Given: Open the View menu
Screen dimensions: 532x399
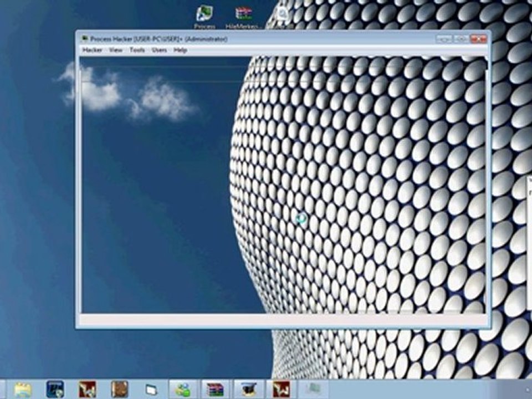Looking at the screenshot, I should (116, 50).
